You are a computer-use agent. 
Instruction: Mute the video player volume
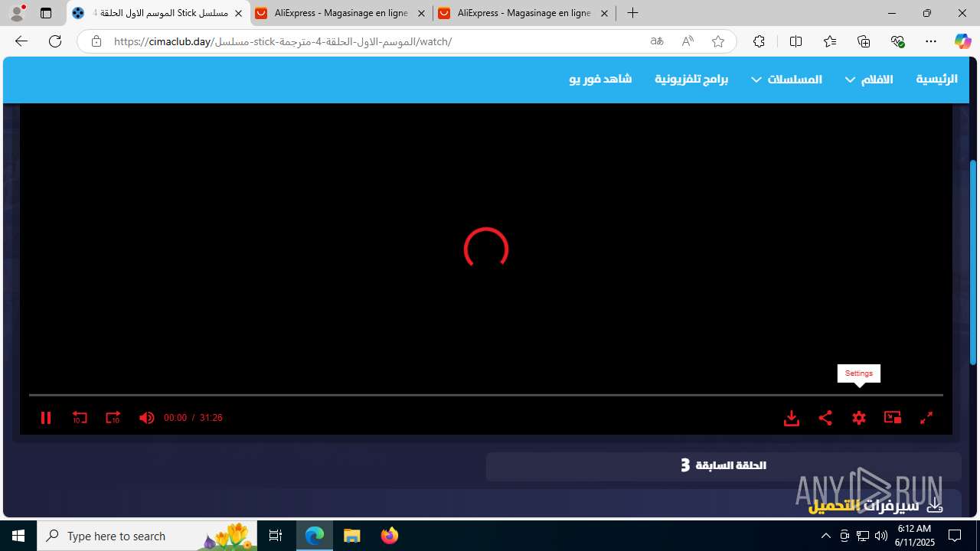[146, 418]
